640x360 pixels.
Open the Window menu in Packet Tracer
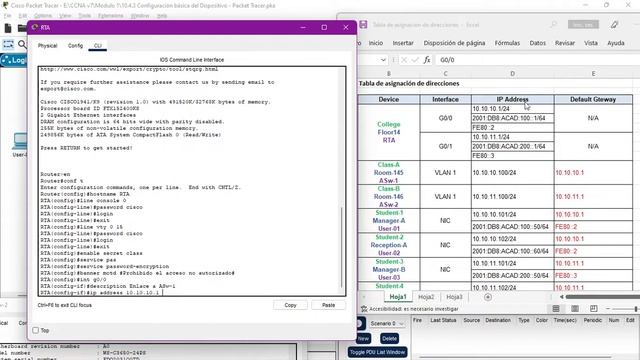[x=140, y=16]
